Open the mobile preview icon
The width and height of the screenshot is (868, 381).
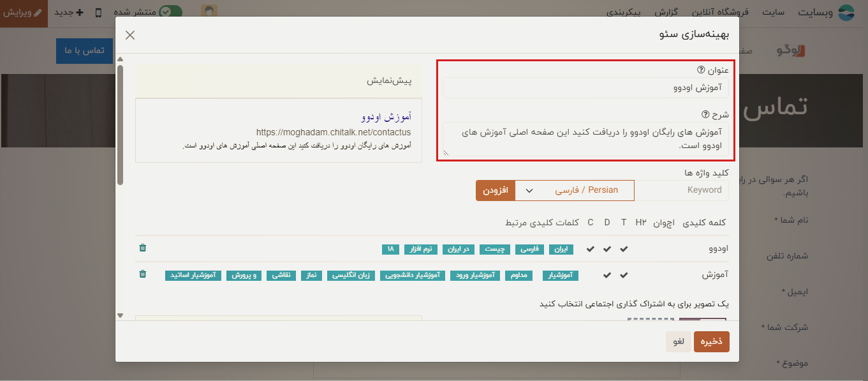coord(98,13)
